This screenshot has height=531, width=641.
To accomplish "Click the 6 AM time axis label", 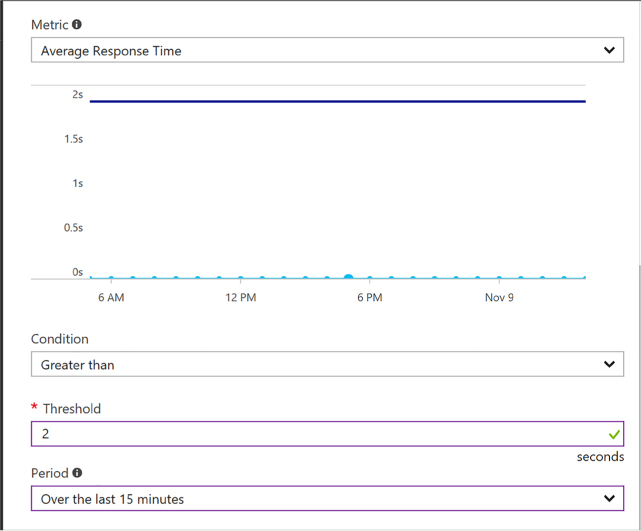I will 111,297.
